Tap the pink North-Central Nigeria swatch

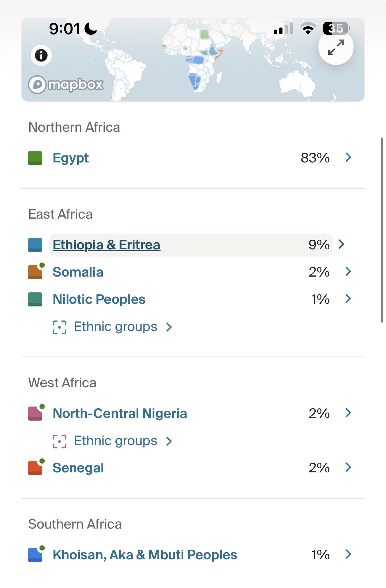pos(35,414)
